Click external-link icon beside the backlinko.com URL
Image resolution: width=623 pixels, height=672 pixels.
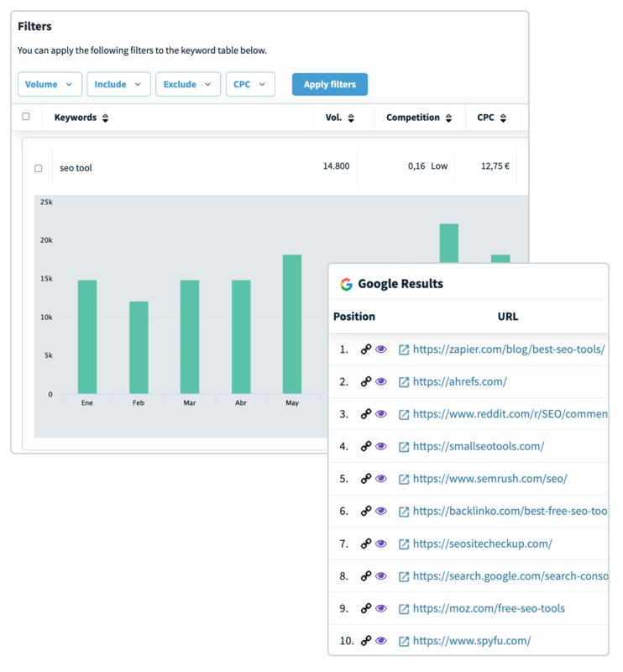point(404,512)
